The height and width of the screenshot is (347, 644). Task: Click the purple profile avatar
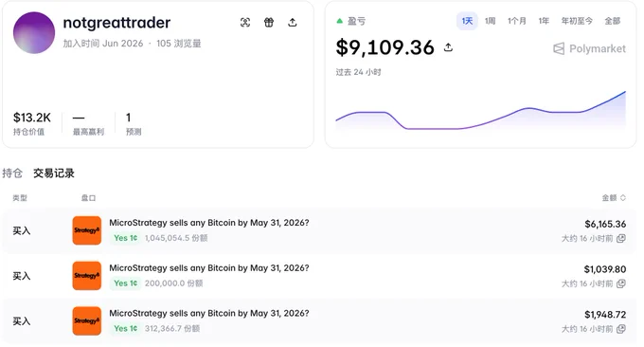(x=34, y=33)
